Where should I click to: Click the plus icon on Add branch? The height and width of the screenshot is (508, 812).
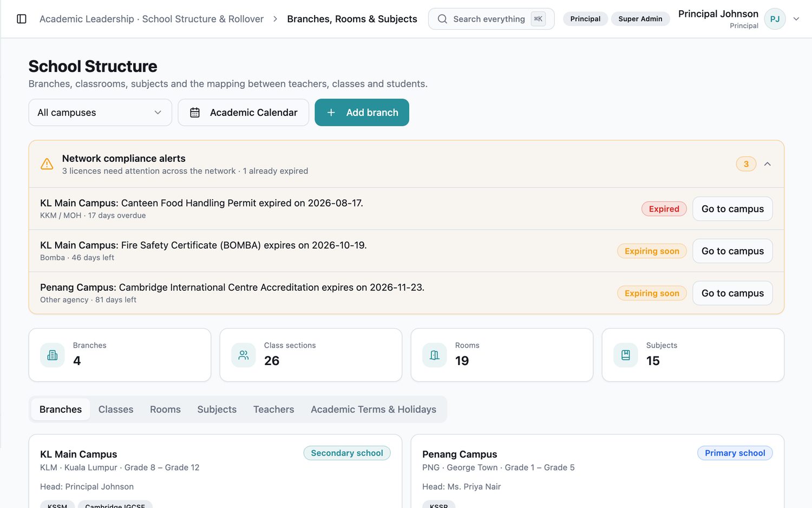(x=331, y=113)
